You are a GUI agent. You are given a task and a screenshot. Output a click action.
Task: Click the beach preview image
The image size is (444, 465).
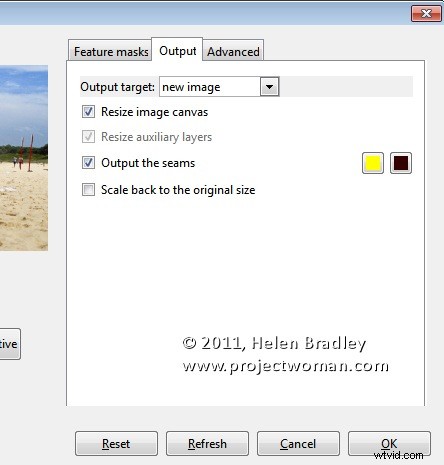pos(24,158)
